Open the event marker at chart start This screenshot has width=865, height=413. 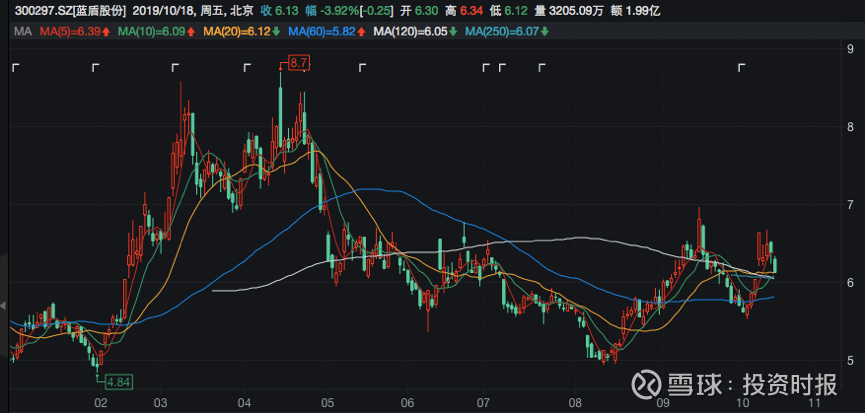[x=16, y=68]
